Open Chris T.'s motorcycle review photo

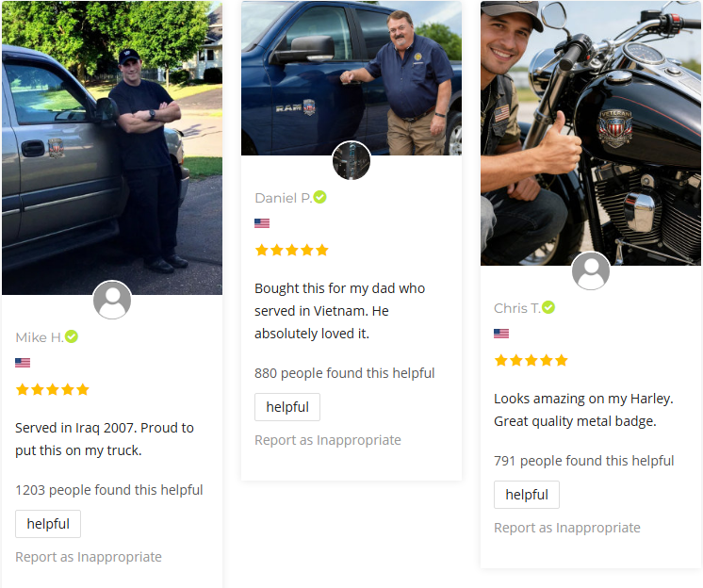591,133
